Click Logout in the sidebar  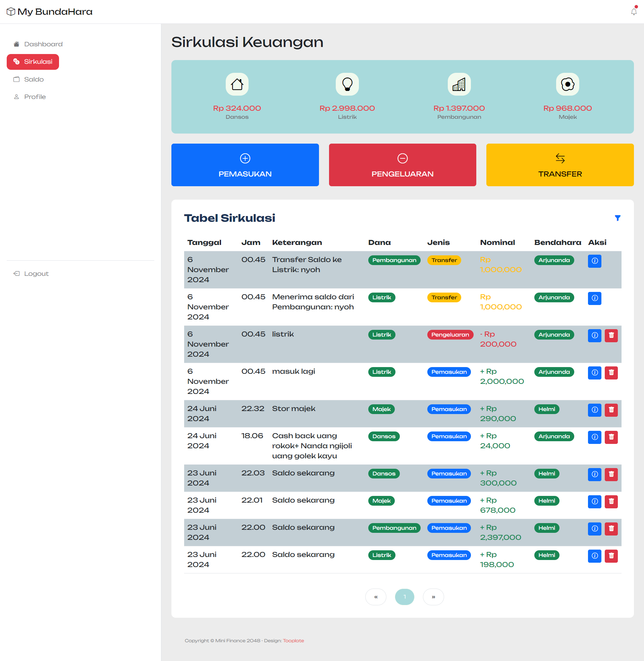click(36, 274)
